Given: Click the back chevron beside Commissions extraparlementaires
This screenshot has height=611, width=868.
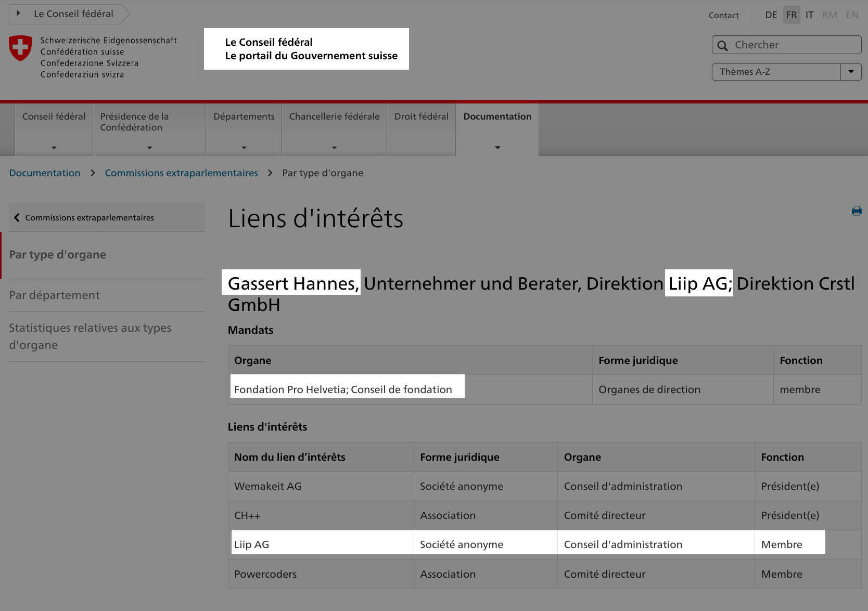Looking at the screenshot, I should click(17, 217).
